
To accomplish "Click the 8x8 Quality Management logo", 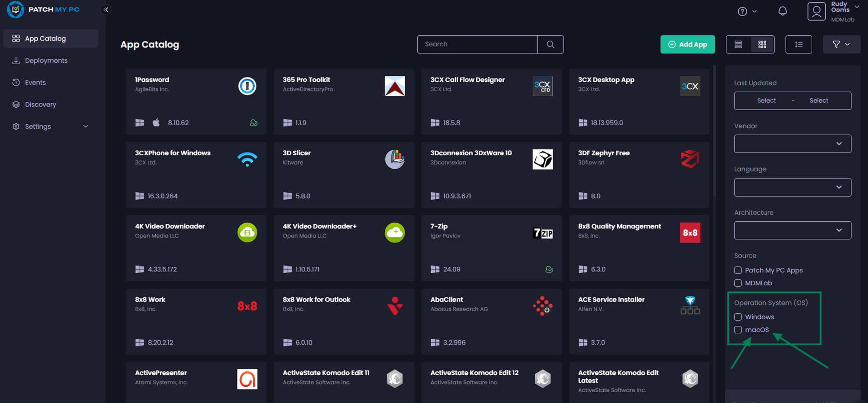I will click(x=690, y=232).
